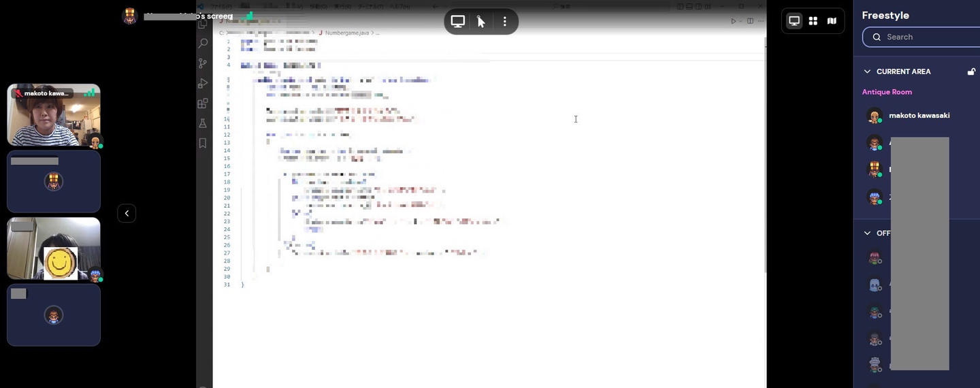Image resolution: width=980 pixels, height=388 pixels.
Task: Click the striped-hat avatar tile without video
Action: point(54,182)
